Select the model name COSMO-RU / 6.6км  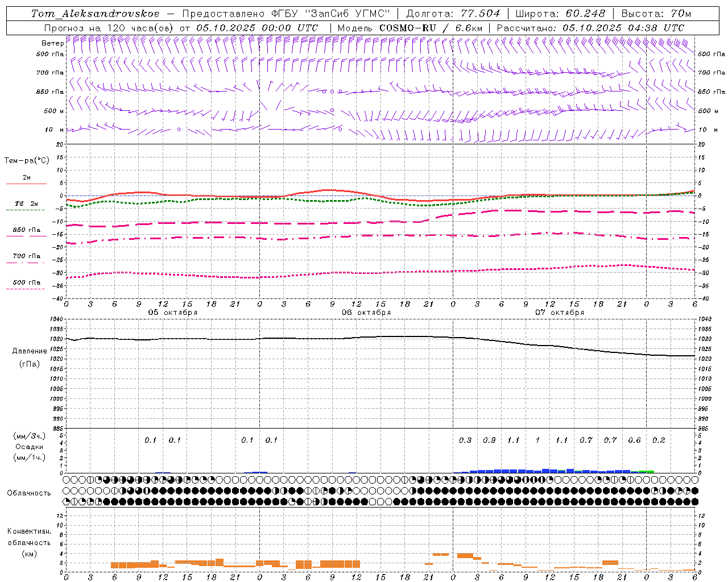point(431,28)
